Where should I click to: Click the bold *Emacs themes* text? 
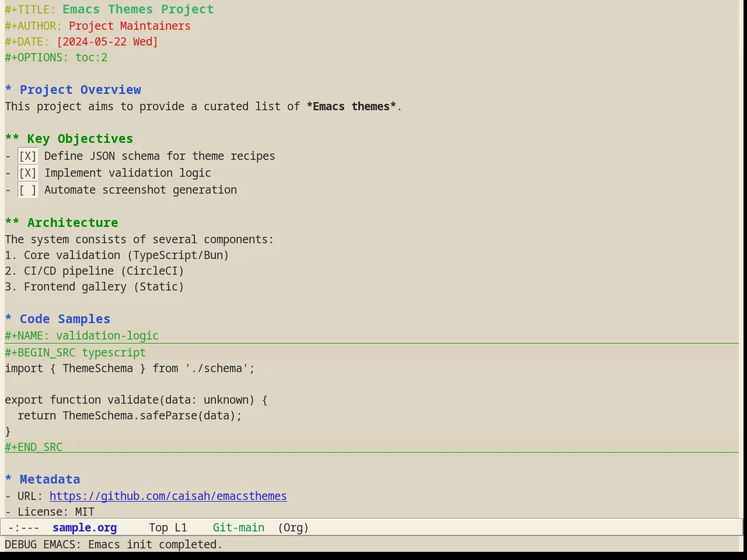click(x=351, y=107)
